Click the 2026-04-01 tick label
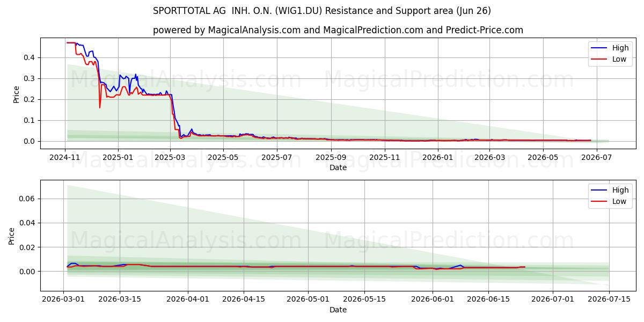 point(188,299)
